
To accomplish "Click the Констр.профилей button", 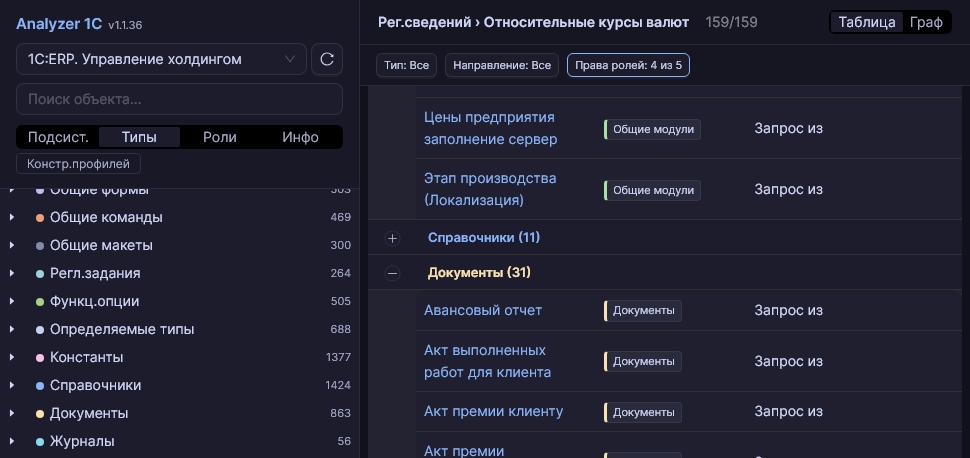I will click(x=79, y=164).
